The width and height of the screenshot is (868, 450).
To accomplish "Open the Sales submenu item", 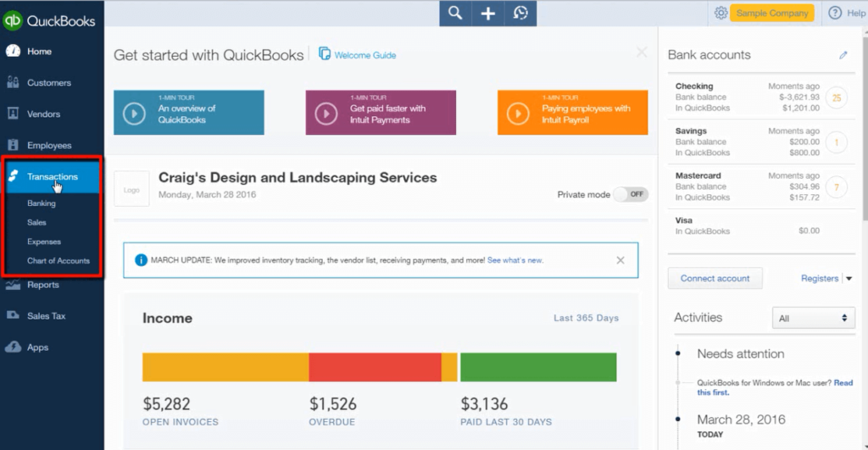I will tap(36, 223).
